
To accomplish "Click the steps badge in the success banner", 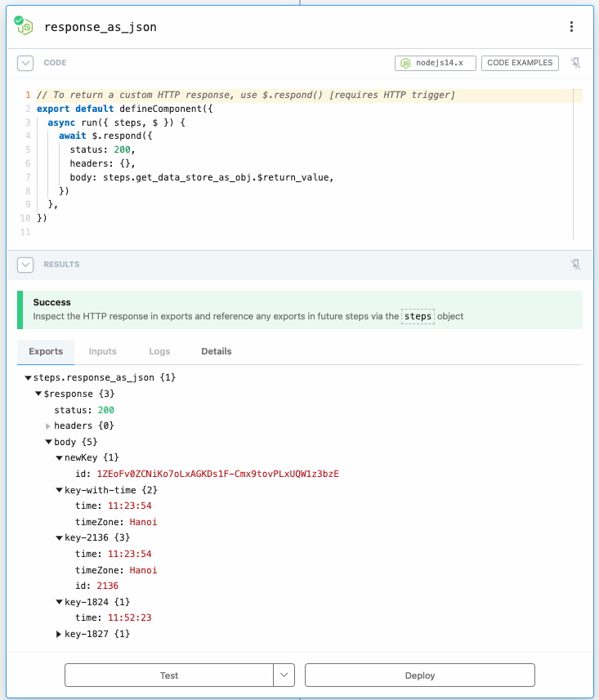I will 418,314.
